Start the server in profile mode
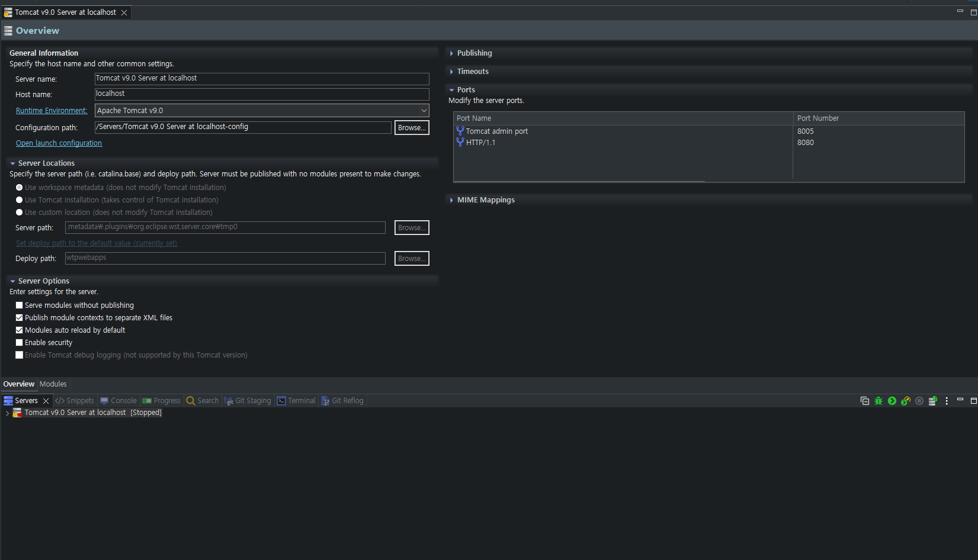The height and width of the screenshot is (560, 978). [906, 401]
